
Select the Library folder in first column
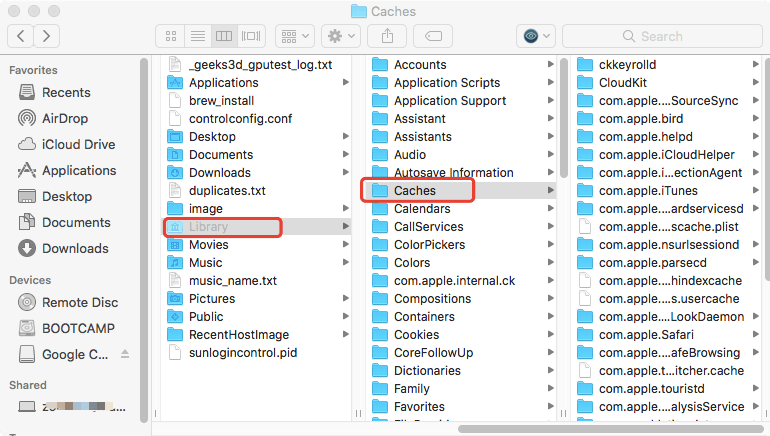point(208,227)
